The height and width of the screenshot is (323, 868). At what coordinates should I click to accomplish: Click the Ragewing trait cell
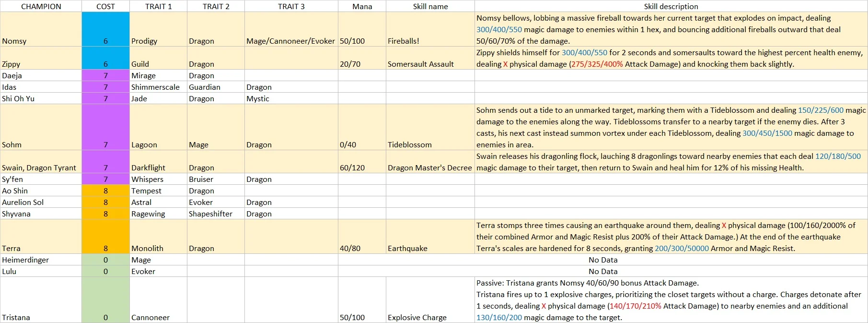158,214
